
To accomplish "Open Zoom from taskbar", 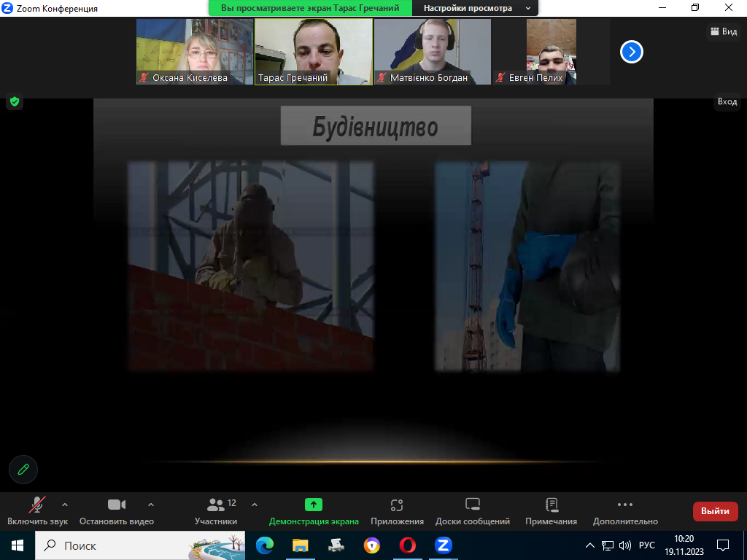I will 443,545.
